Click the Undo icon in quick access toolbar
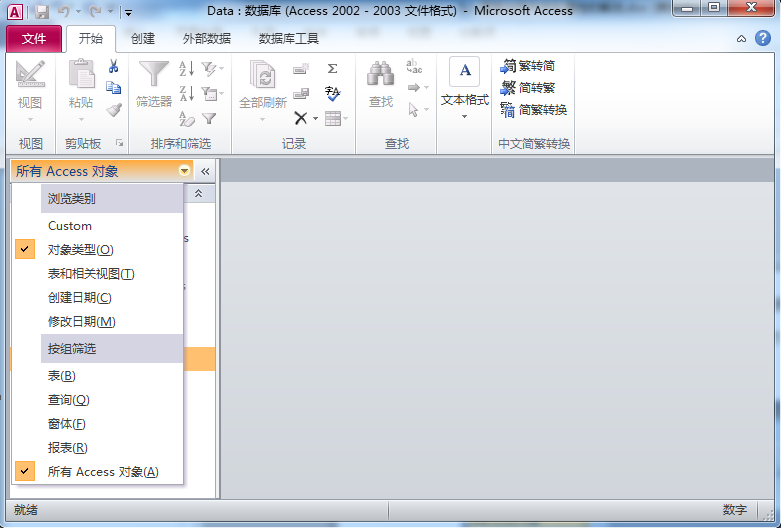The width and height of the screenshot is (781, 528). tap(64, 11)
